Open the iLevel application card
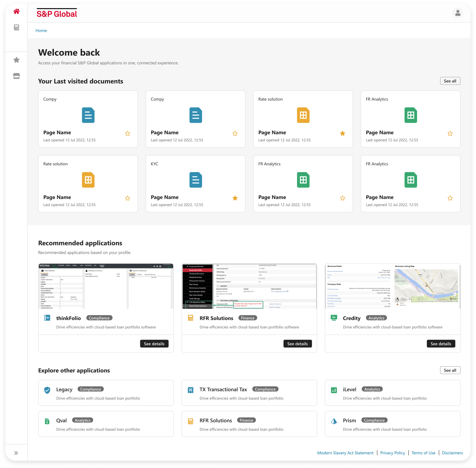Image resolution: width=476 pixels, height=468 pixels. point(392,393)
